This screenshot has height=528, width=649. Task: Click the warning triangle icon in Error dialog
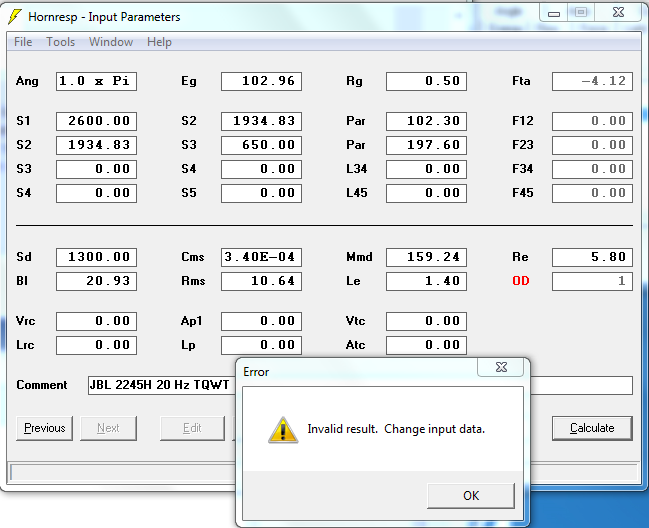point(283,430)
